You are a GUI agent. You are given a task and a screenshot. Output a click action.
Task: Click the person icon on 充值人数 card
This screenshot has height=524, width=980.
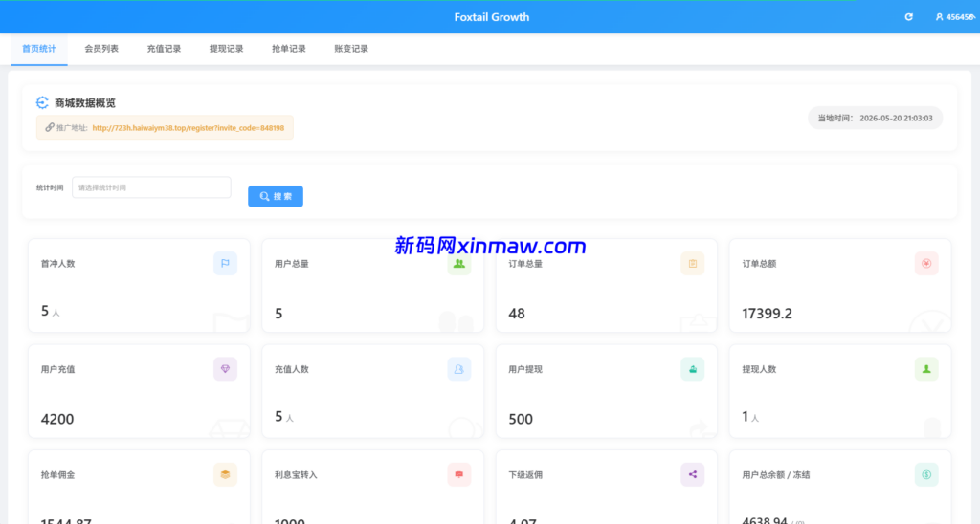point(458,369)
